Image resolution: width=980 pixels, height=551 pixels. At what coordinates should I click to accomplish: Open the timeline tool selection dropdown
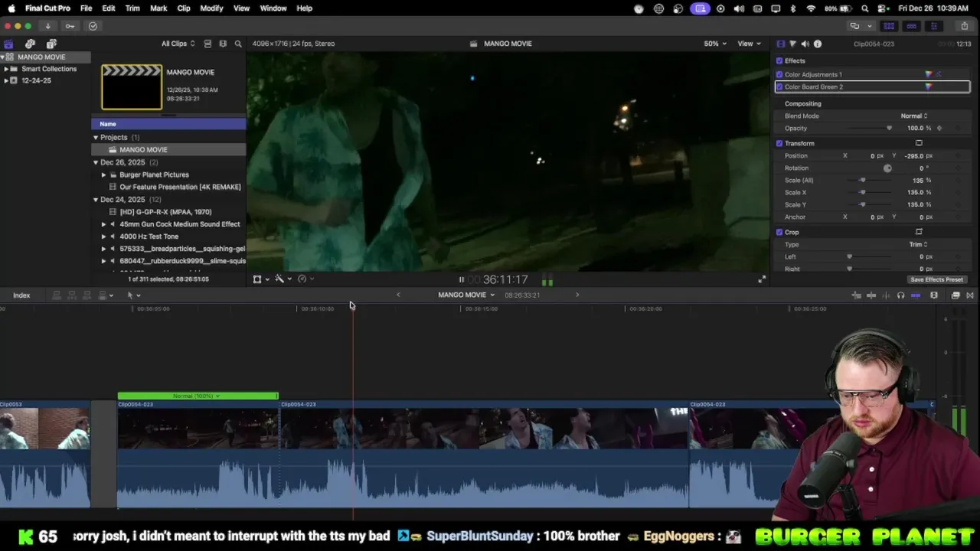(133, 295)
